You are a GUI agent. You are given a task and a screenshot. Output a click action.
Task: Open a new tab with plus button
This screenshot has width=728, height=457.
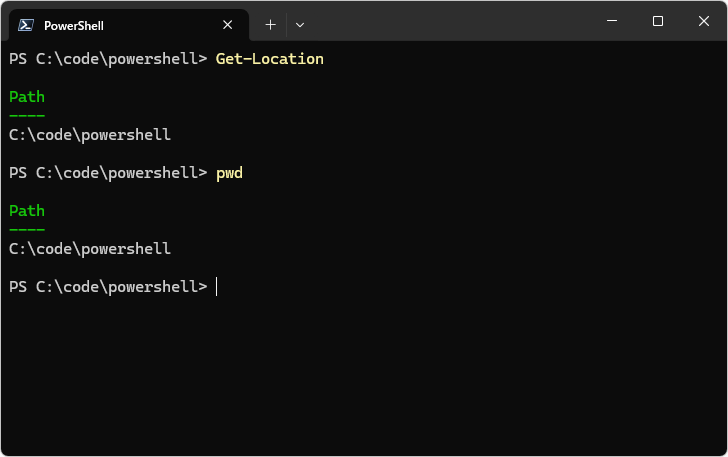click(270, 24)
